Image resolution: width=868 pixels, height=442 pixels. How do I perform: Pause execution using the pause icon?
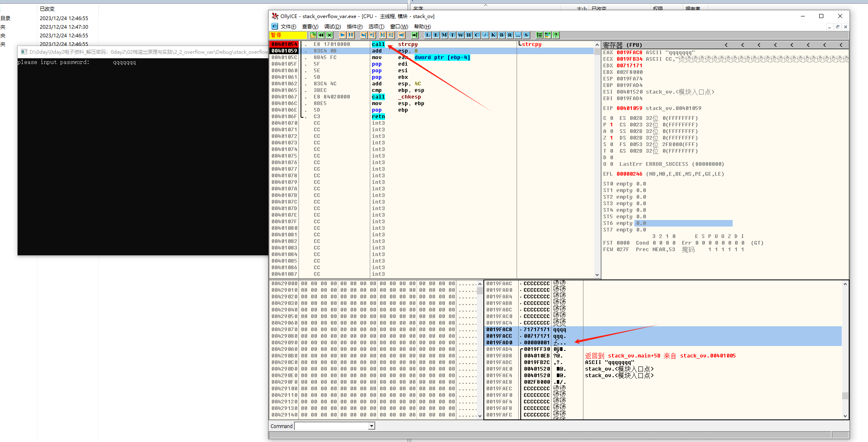[x=350, y=35]
